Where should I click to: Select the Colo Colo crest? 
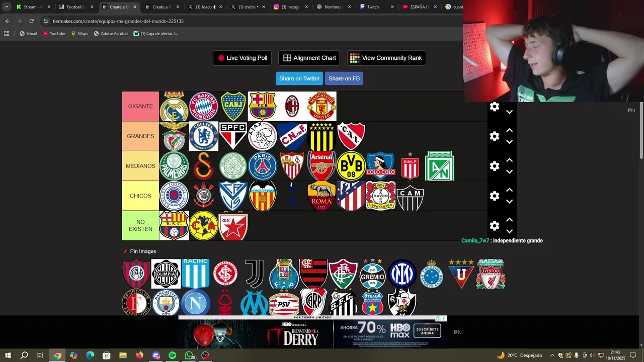[380, 166]
